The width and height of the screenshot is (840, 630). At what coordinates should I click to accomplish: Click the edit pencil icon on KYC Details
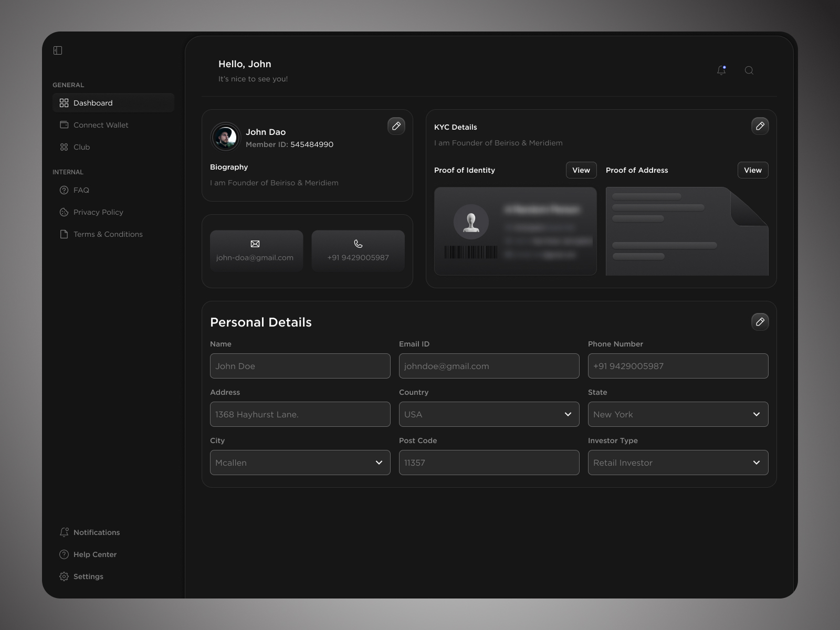tap(760, 126)
